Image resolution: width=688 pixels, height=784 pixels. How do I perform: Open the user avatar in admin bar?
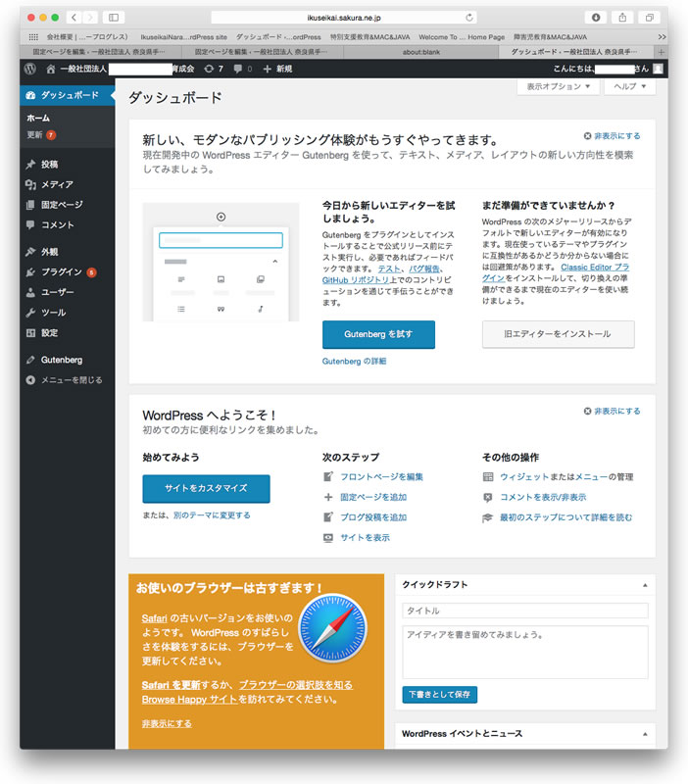point(658,69)
